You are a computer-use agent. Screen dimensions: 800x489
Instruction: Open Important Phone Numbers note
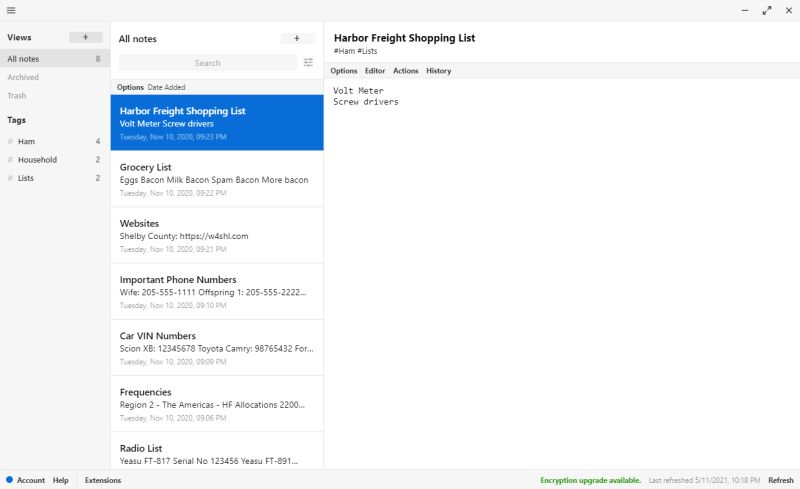point(217,291)
